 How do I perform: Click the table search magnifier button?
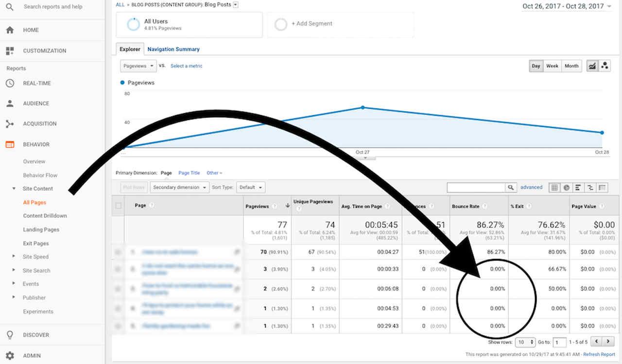click(511, 187)
